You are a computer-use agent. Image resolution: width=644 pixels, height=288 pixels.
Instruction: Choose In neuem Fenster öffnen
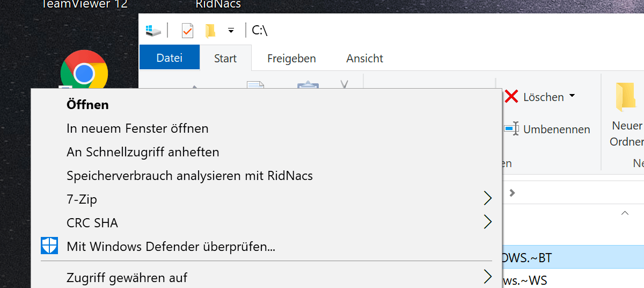[267, 128]
